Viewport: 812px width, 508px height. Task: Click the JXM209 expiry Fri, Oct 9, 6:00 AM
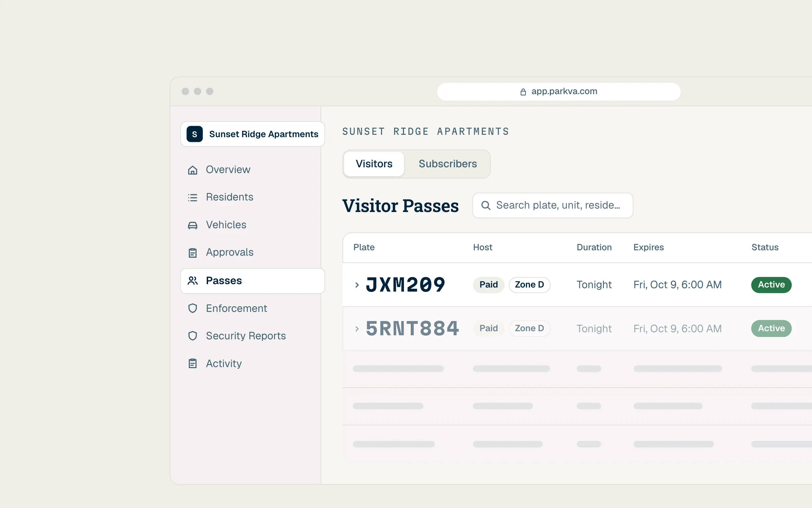click(678, 285)
